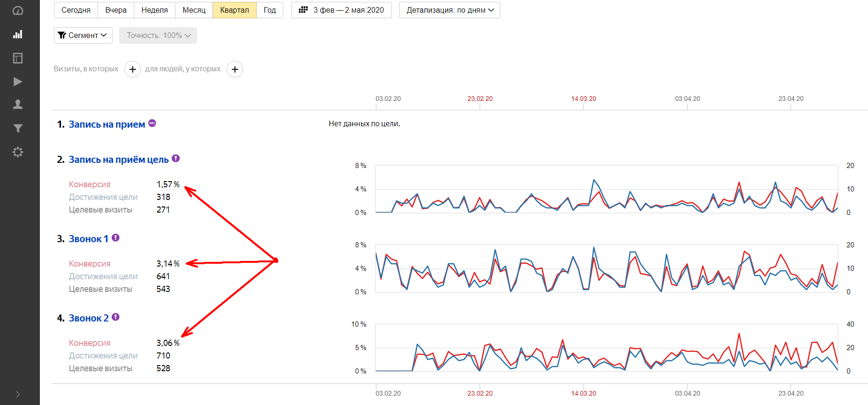Image resolution: width=868 pixels, height=405 pixels.
Task: Click the badge icon next to Запись на прием
Action: tap(152, 123)
